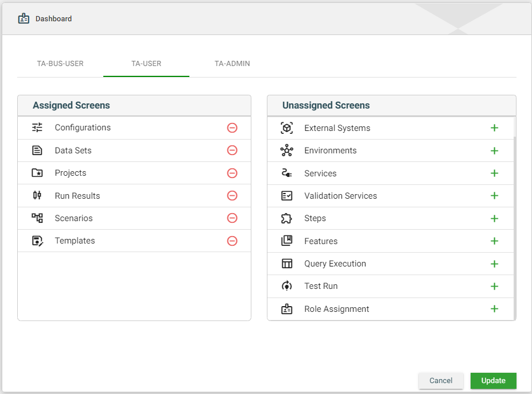The height and width of the screenshot is (394, 532).
Task: Click the red minus icon next to Data Sets
Action: (232, 150)
